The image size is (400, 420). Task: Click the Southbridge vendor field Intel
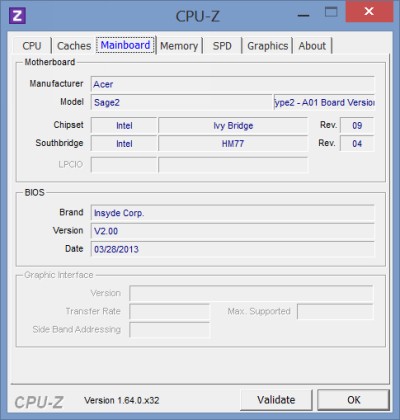click(124, 144)
